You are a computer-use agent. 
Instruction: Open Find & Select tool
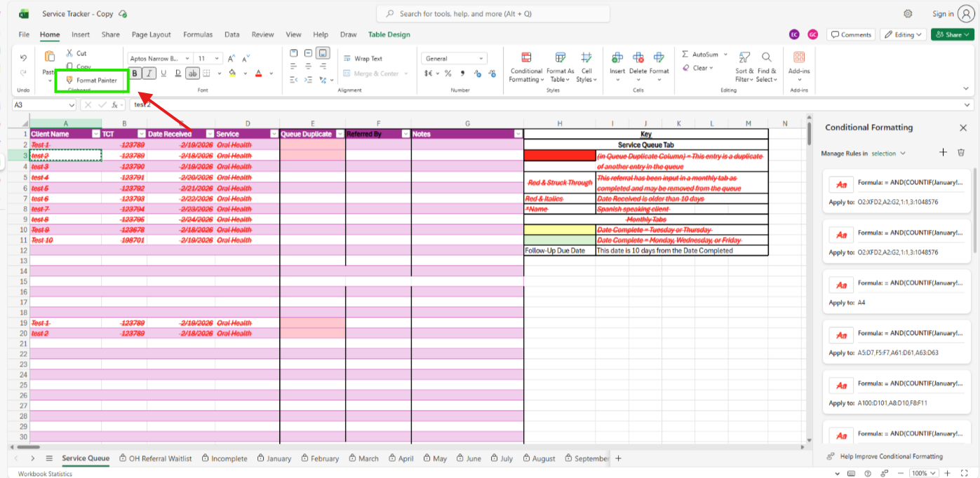pos(767,67)
